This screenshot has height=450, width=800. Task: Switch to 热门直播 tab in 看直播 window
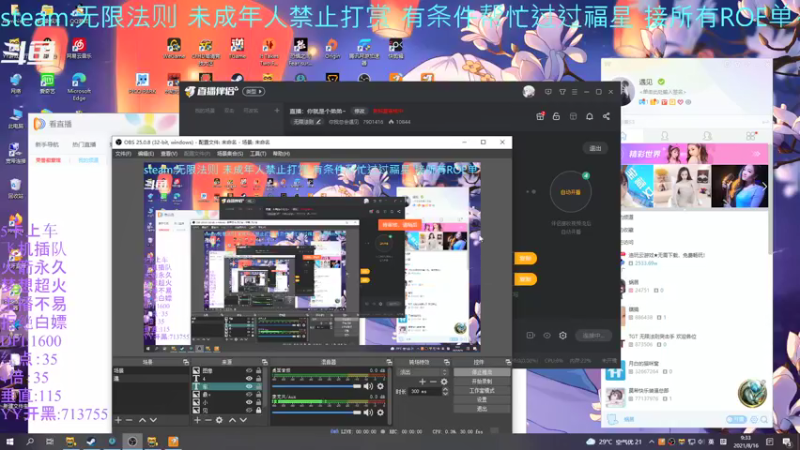84,145
